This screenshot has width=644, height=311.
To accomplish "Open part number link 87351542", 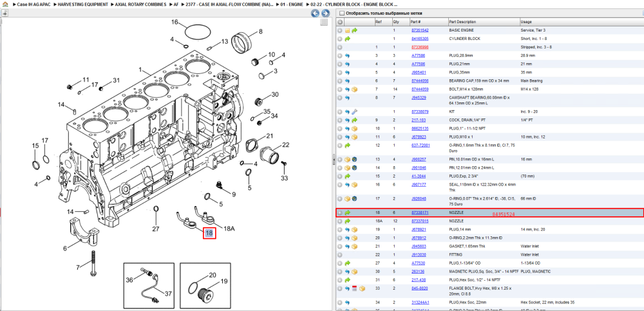I will tap(420, 30).
